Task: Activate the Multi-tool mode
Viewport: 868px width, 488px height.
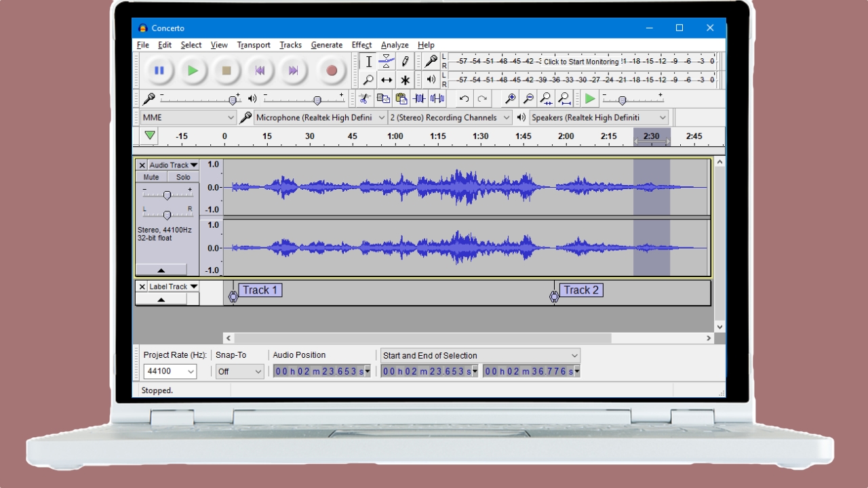Action: [406, 80]
